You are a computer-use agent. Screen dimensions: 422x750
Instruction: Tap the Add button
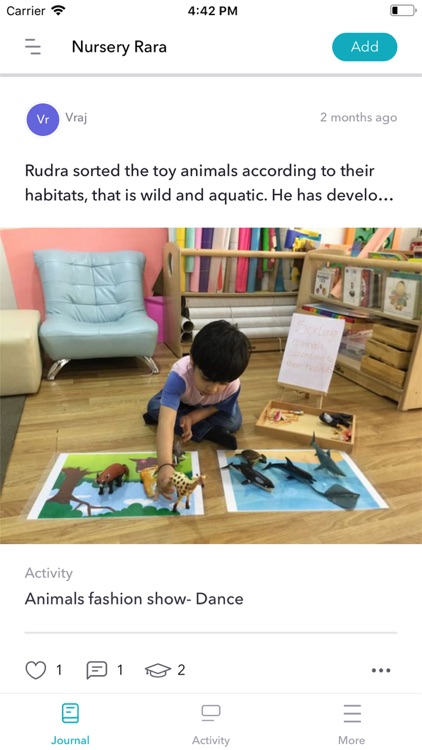tap(365, 47)
